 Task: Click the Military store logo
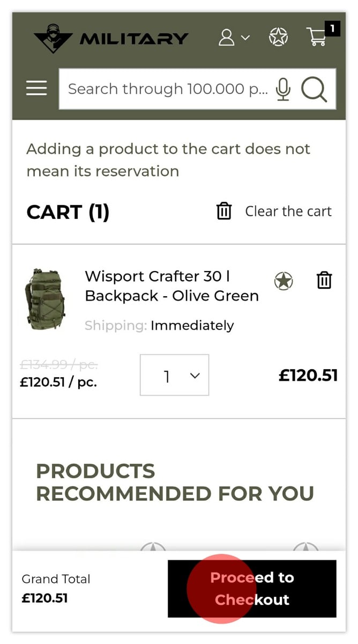[x=111, y=38]
